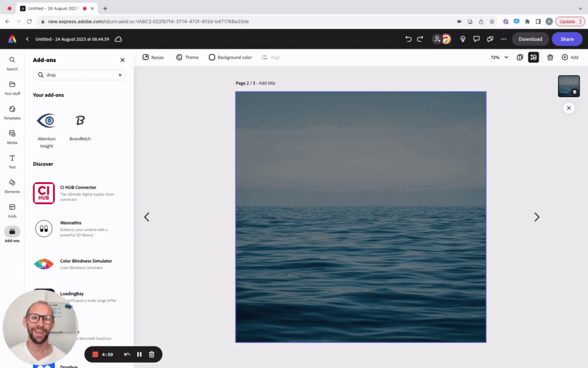
Task: Open the Text panel
Action: [11, 162]
